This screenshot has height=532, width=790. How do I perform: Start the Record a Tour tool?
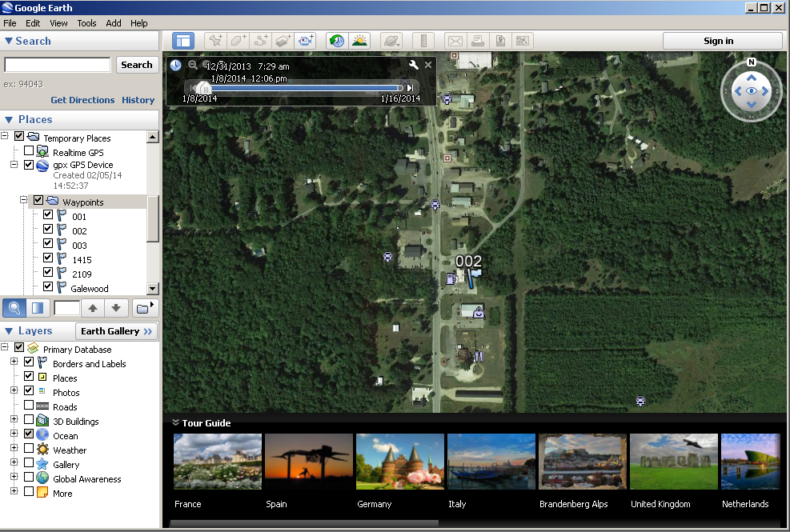pos(306,40)
